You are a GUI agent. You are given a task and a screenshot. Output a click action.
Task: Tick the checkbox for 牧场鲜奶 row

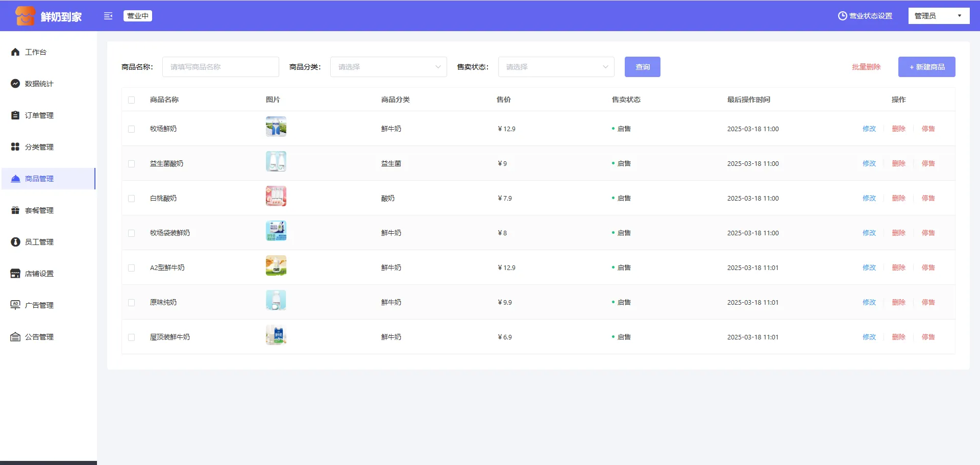(132, 129)
